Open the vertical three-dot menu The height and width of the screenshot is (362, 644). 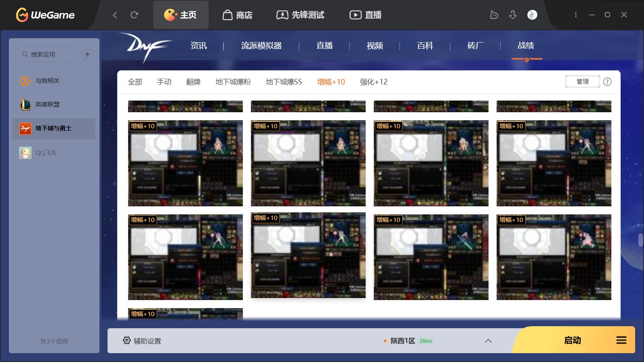576,14
